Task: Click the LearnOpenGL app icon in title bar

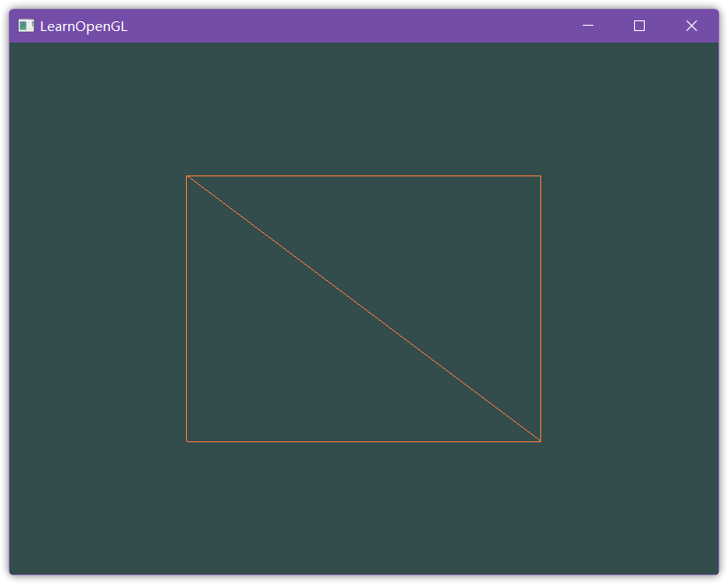Action: (26, 27)
